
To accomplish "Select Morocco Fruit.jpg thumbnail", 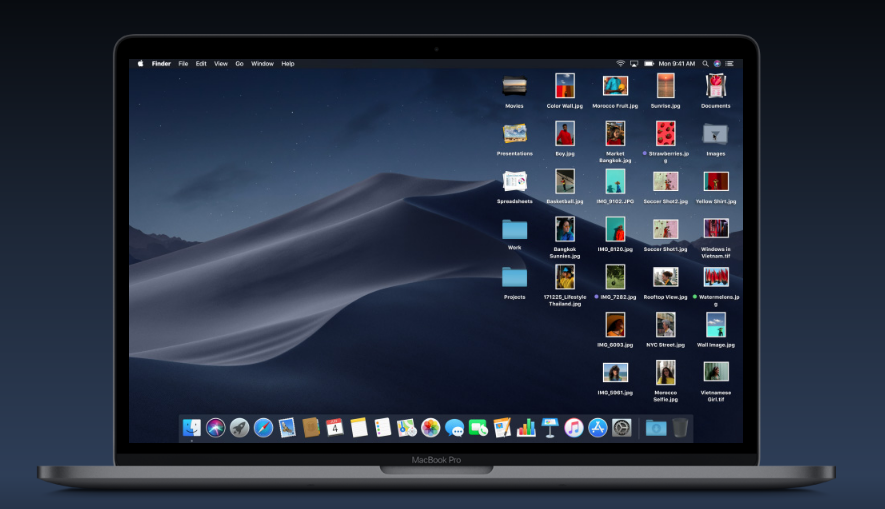I will pos(615,86).
